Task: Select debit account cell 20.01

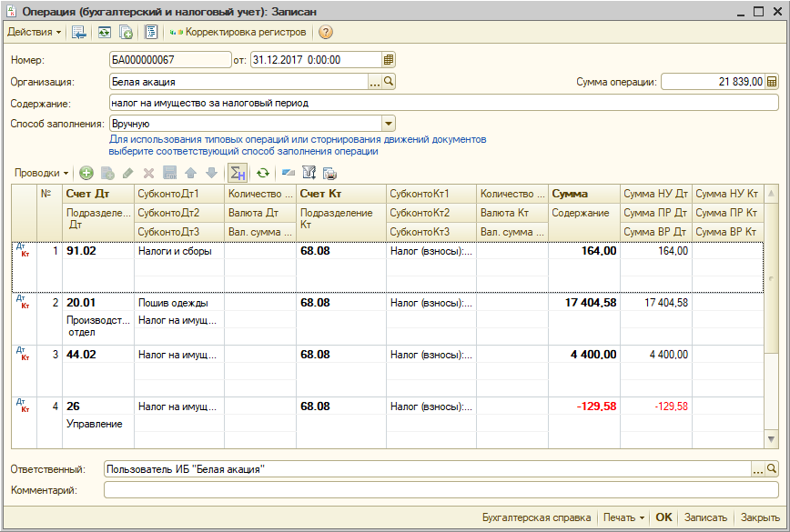Action: click(x=98, y=303)
